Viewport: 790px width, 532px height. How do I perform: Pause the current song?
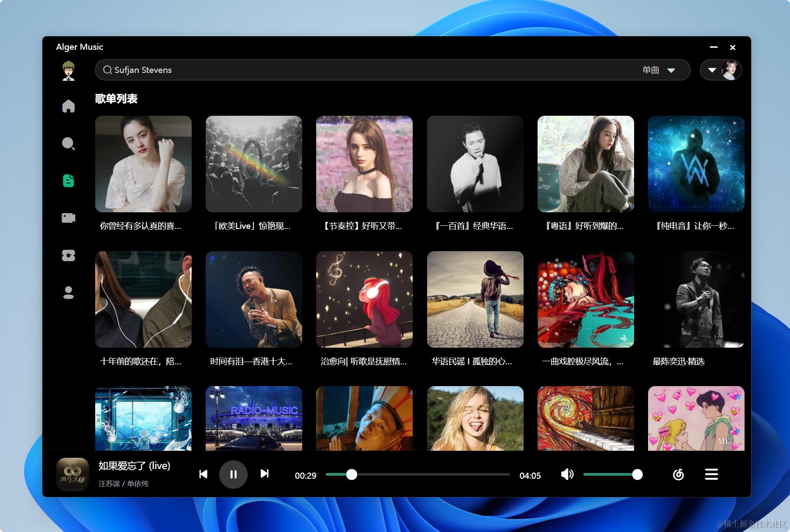coord(233,474)
